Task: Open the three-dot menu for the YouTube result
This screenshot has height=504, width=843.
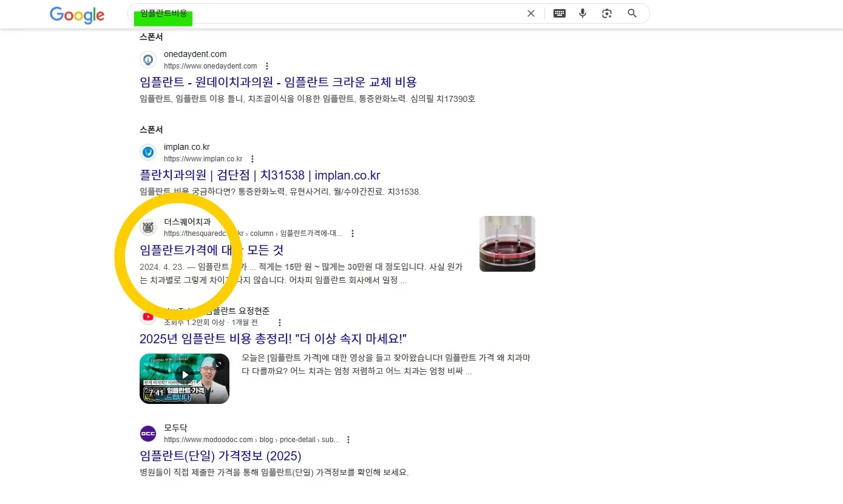Action: [x=279, y=322]
